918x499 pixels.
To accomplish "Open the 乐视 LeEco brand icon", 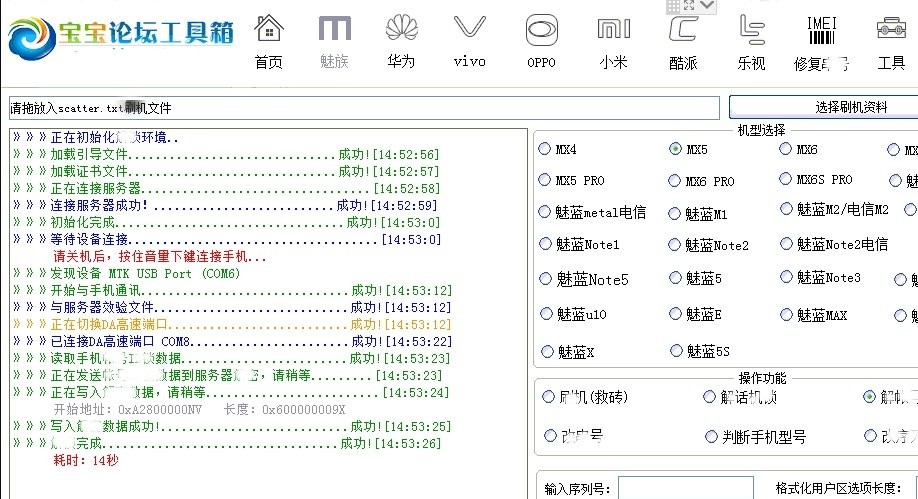I will 751,40.
